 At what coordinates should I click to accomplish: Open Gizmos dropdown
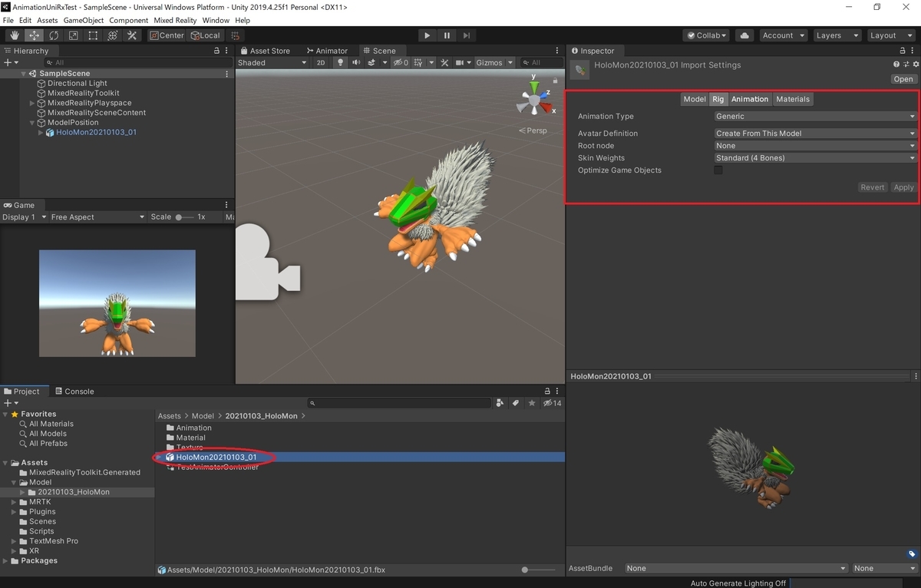coord(493,63)
